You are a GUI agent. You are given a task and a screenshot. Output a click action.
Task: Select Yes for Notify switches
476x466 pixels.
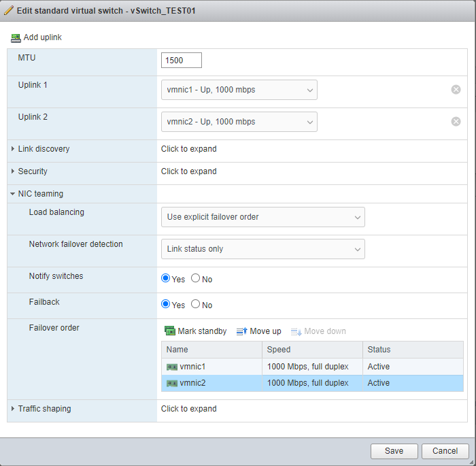point(165,278)
